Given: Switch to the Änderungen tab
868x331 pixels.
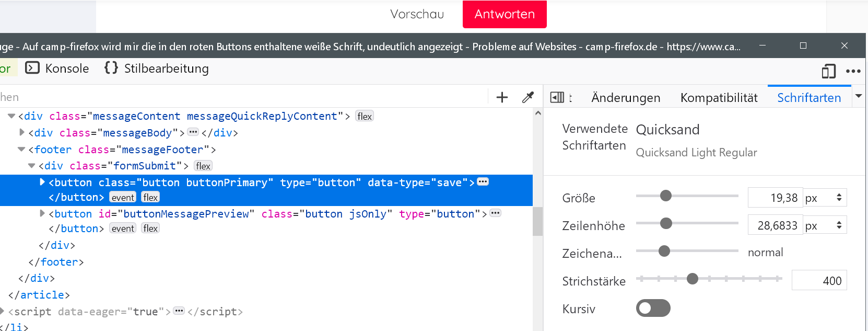Looking at the screenshot, I should coord(626,98).
